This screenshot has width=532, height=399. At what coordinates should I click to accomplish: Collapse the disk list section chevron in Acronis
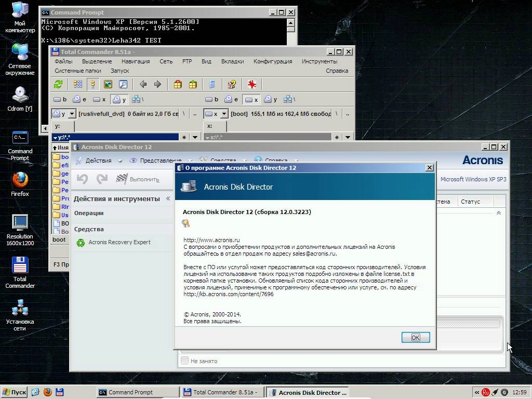[x=498, y=213]
